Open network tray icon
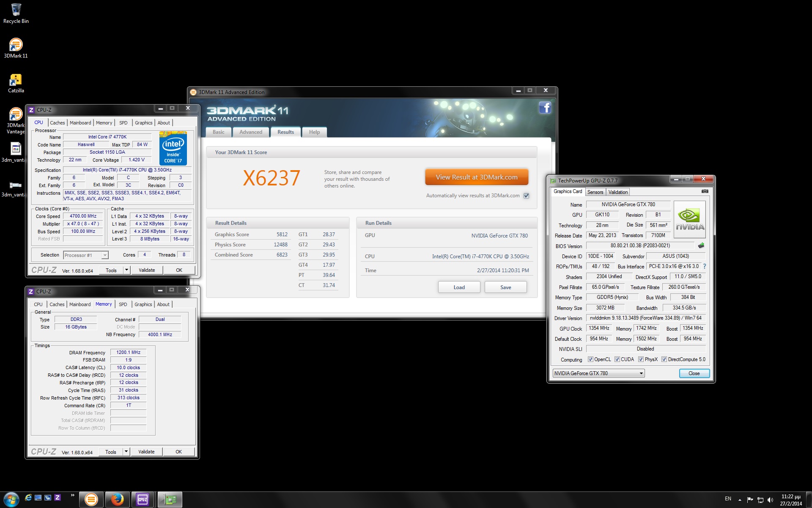 [x=760, y=500]
